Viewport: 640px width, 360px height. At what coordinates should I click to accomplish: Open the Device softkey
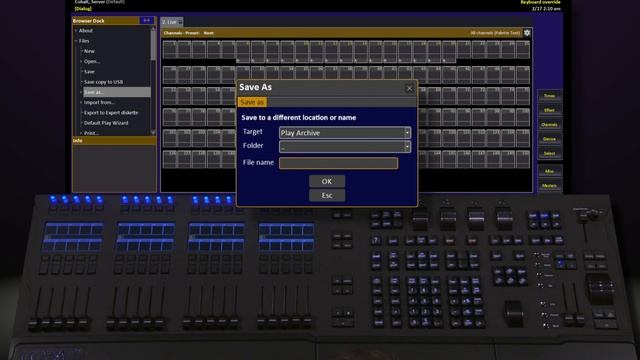point(549,139)
